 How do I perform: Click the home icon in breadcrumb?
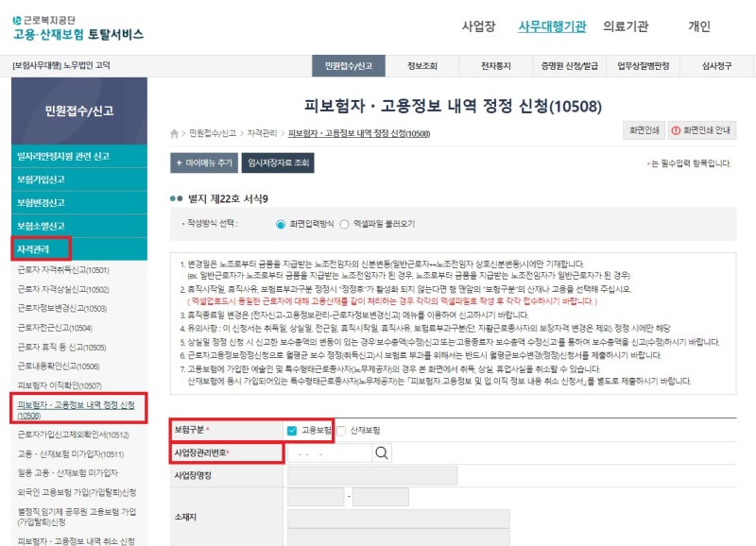(x=174, y=133)
